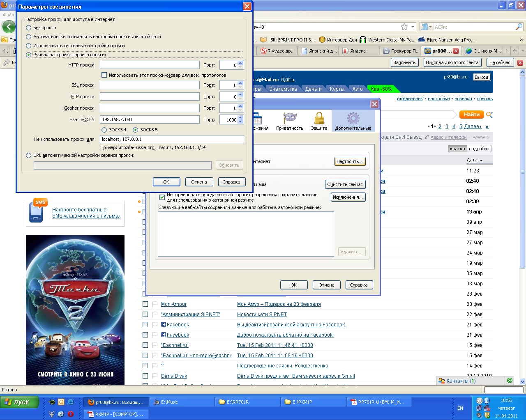Expand the search engine dropdown in search bar
The width and height of the screenshot is (526, 420).
coord(430,27)
